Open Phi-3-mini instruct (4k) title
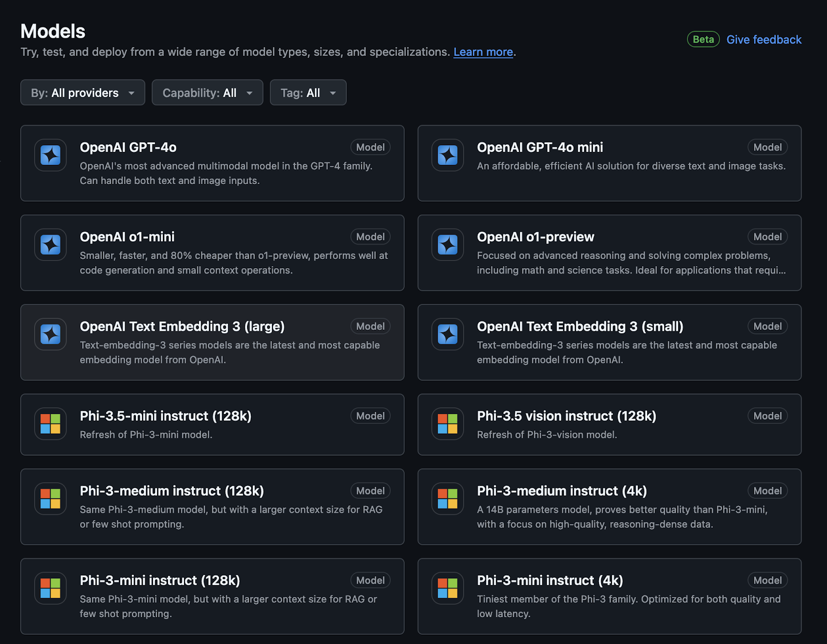This screenshot has width=827, height=644. pos(550,580)
